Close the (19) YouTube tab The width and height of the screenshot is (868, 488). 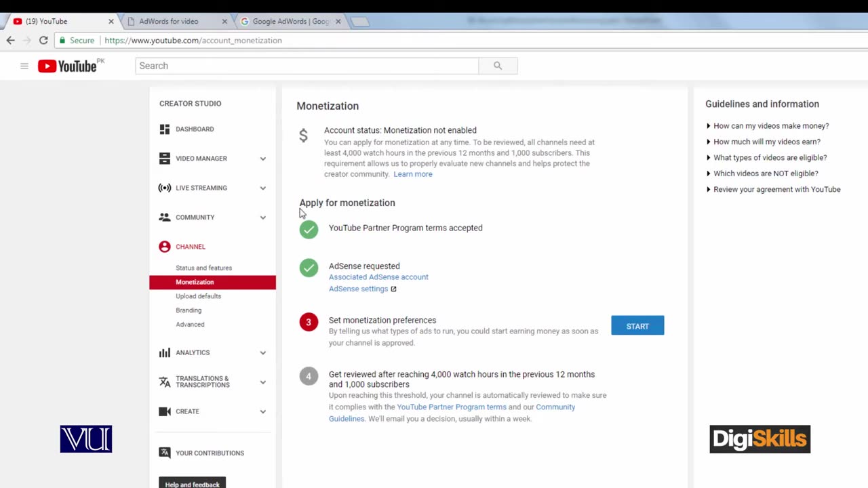pos(111,22)
